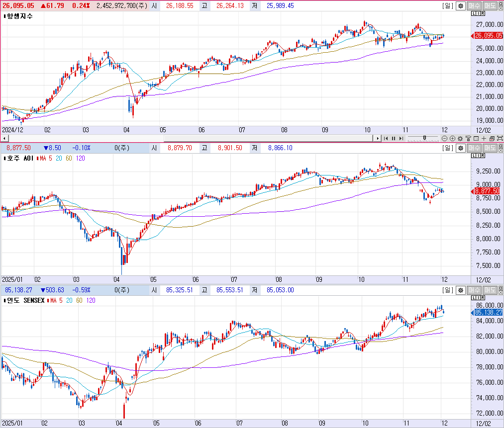The height and width of the screenshot is (428, 504).
Task: Maximize the Australia AOI chart pane
Action: pos(501,146)
